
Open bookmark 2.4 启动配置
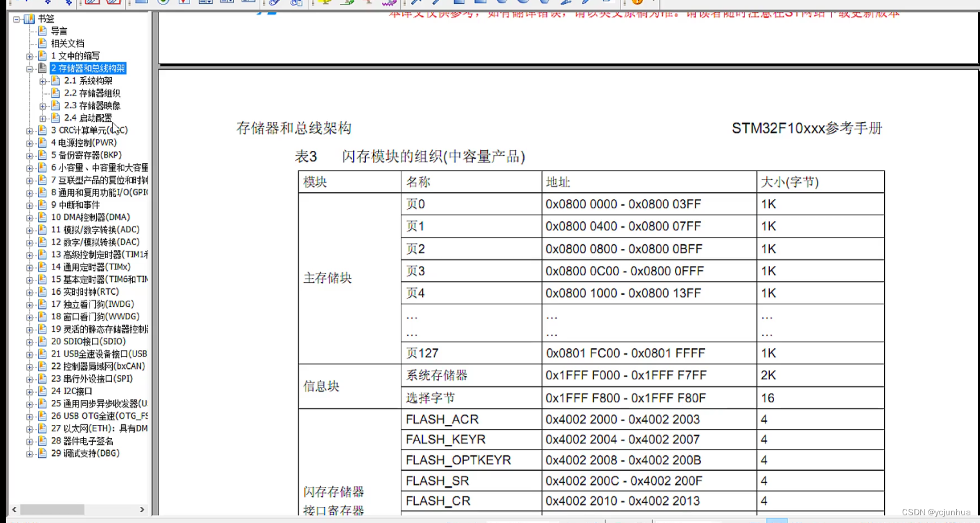[88, 118]
